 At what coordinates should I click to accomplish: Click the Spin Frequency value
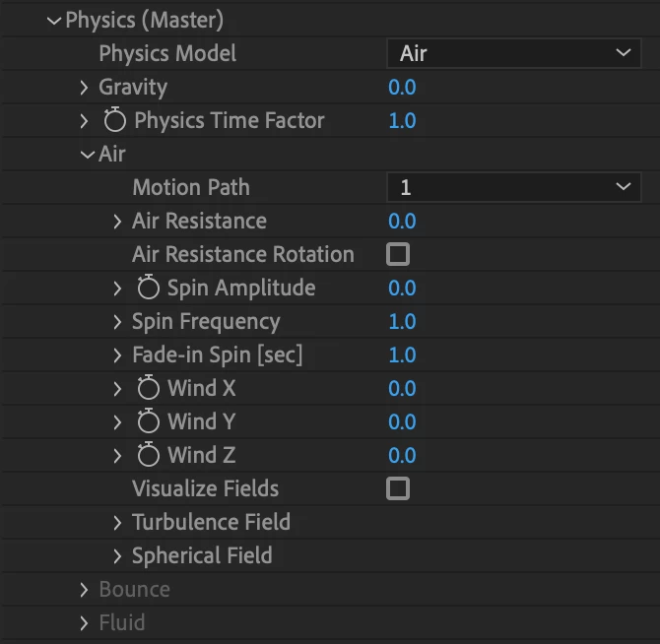click(x=402, y=322)
